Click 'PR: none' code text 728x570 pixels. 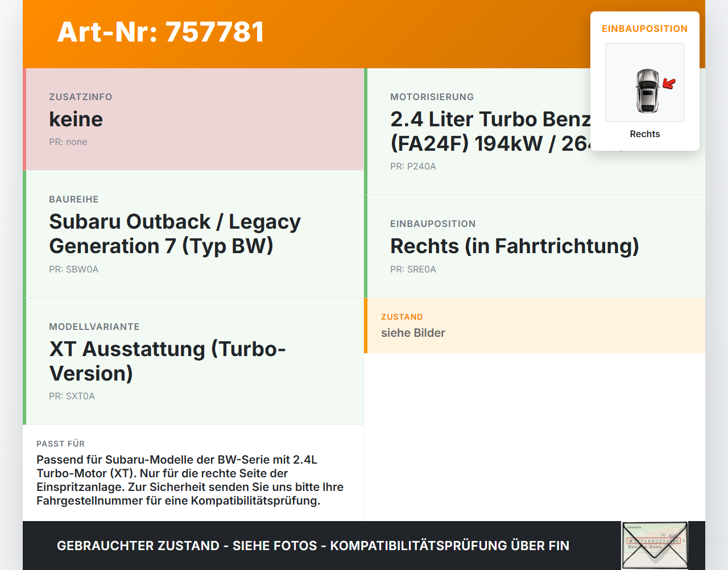pyautogui.click(x=68, y=142)
